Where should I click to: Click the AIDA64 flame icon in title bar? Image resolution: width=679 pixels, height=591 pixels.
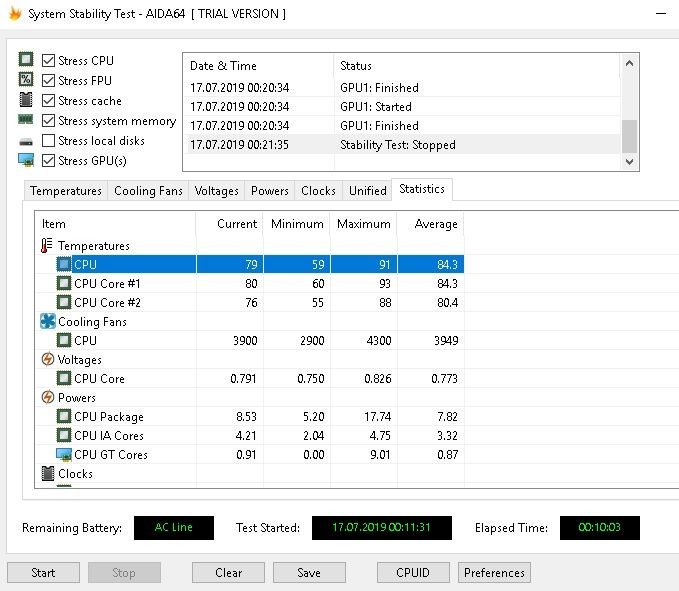[15, 13]
